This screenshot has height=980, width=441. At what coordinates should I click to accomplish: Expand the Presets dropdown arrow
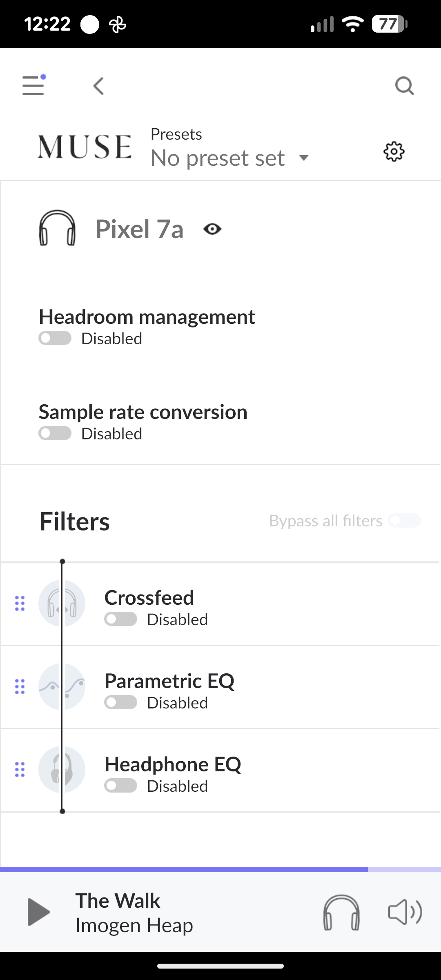tap(304, 158)
